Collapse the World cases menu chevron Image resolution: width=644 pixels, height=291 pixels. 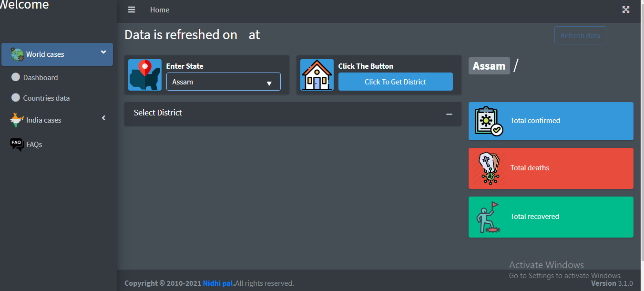[103, 52]
